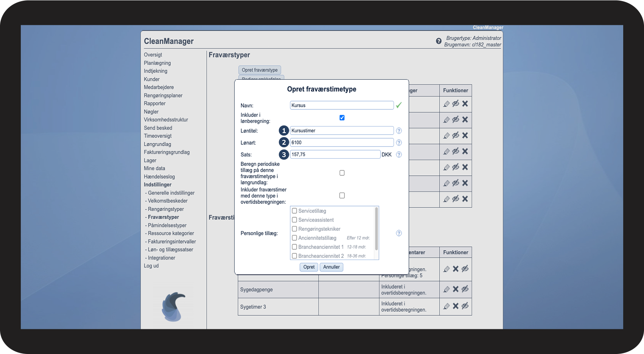Show help for the Lønart field

click(399, 143)
